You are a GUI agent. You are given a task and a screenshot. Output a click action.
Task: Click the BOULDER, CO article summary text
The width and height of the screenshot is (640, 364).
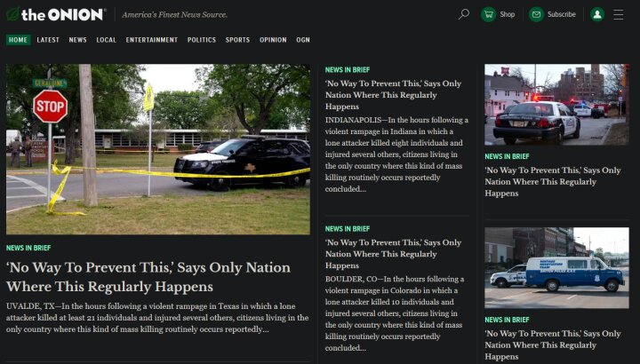click(x=395, y=313)
